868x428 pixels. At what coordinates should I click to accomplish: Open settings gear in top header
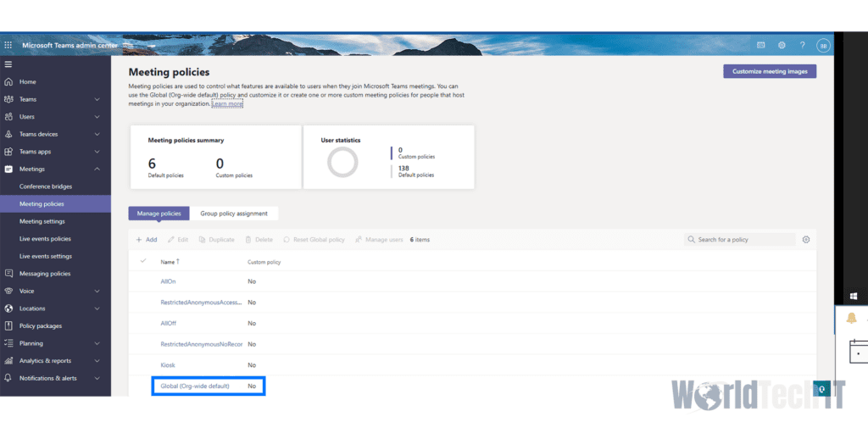click(782, 46)
